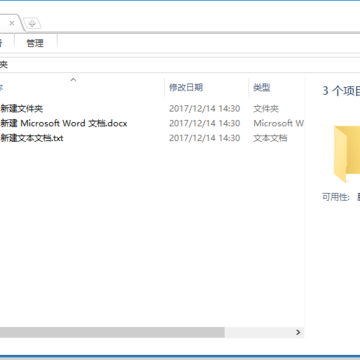Click the date cell of the docx row
This screenshot has width=360, height=360.
click(204, 123)
